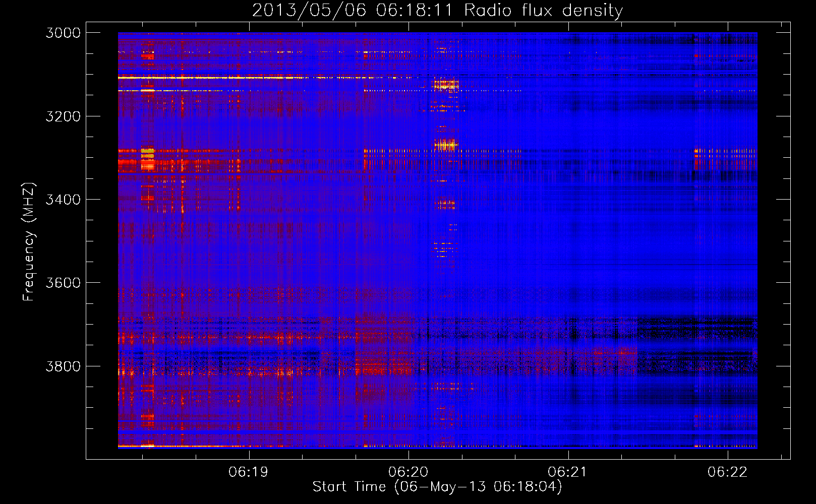The image size is (816, 504).
Task: Click the 'Frequency (MHZ)' axis title
Action: [x=29, y=242]
